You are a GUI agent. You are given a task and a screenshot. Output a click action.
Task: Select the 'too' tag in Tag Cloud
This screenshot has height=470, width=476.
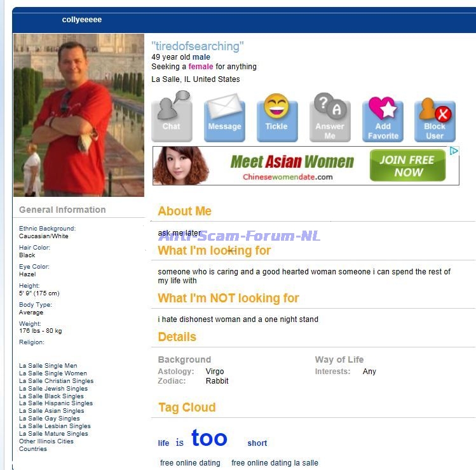[x=209, y=438]
